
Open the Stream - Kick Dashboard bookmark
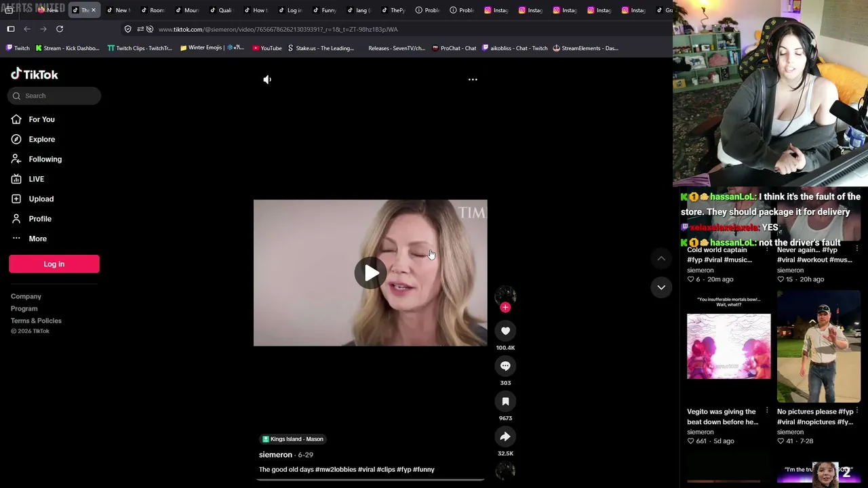(x=67, y=48)
